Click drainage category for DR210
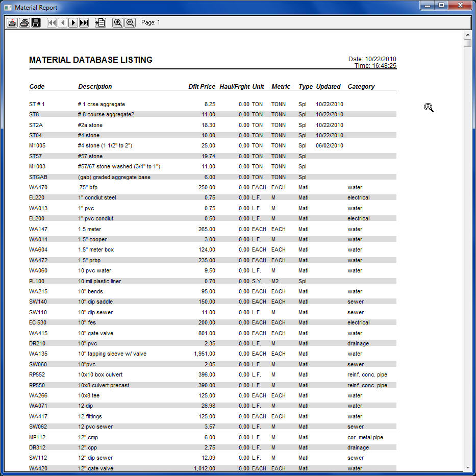This screenshot has height=476, width=476. (358, 344)
